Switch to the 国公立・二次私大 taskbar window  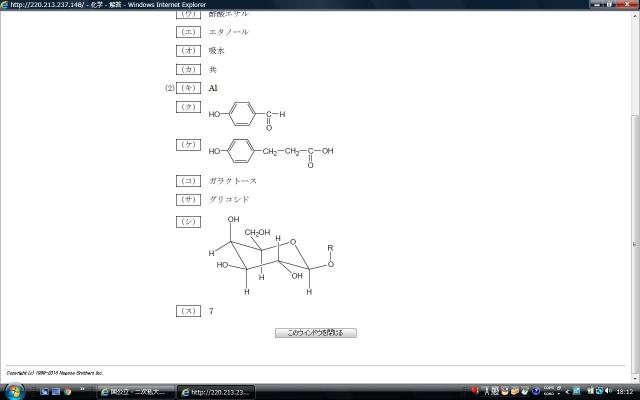coord(136,392)
